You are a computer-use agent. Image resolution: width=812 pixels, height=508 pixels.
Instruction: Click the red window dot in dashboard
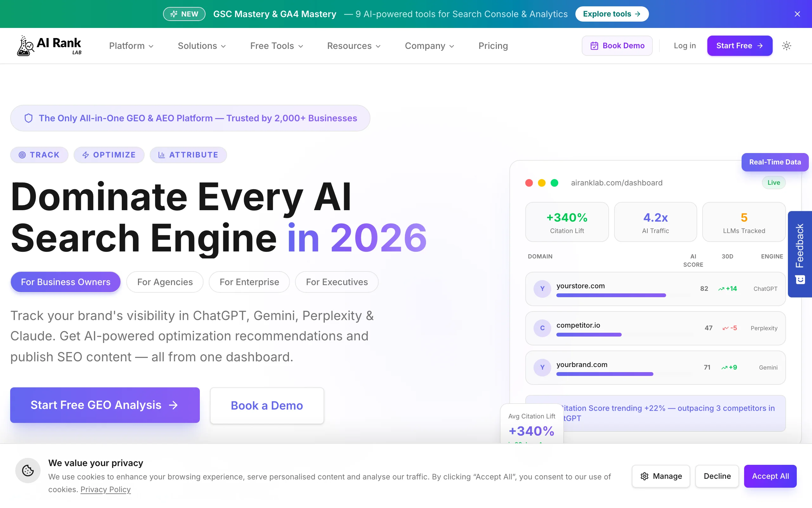click(x=529, y=183)
